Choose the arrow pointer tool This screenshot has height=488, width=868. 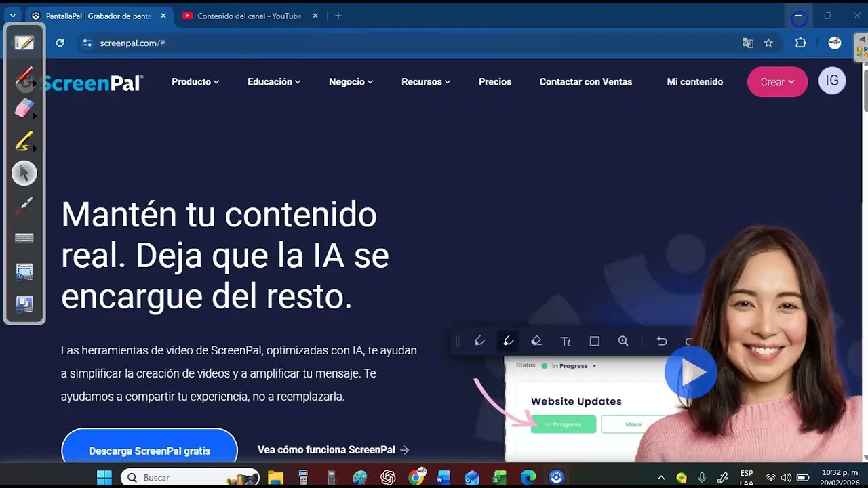click(24, 174)
